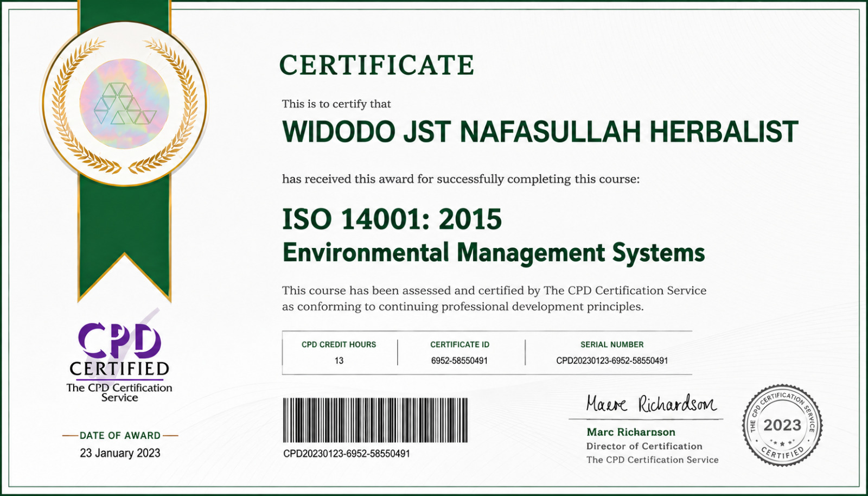Image resolution: width=868 pixels, height=496 pixels.
Task: Click the 'Director of Certification' title
Action: tap(644, 446)
